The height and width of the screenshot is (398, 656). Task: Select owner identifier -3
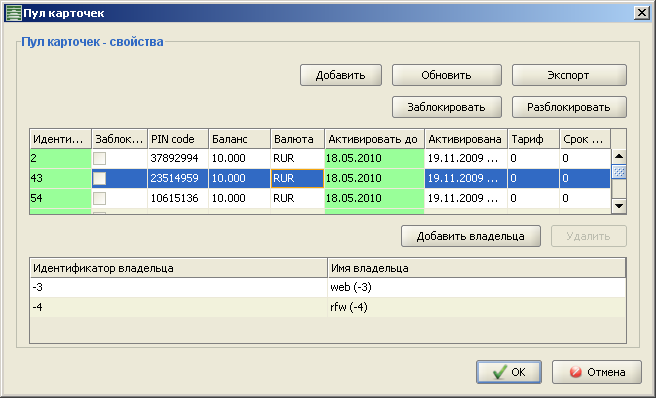point(179,288)
